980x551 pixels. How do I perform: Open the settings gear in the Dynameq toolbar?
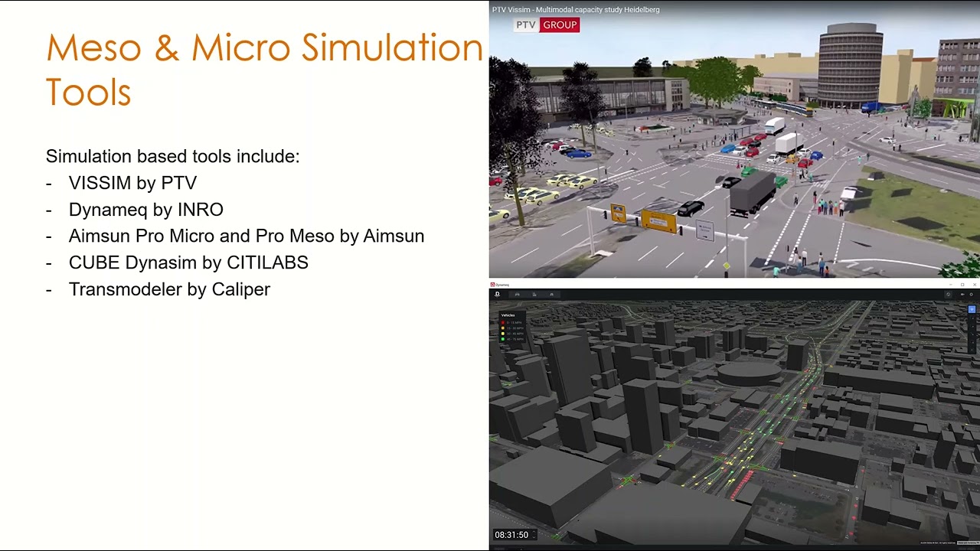click(972, 295)
